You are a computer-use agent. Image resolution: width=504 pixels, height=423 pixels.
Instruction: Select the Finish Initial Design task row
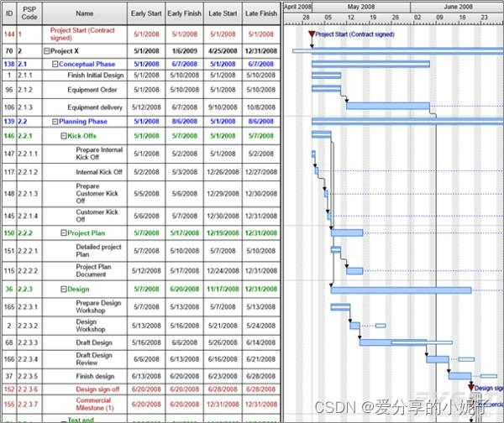[x=96, y=76]
